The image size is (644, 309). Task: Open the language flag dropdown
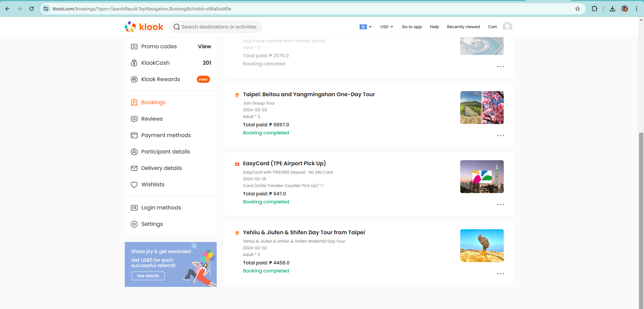pos(366,27)
